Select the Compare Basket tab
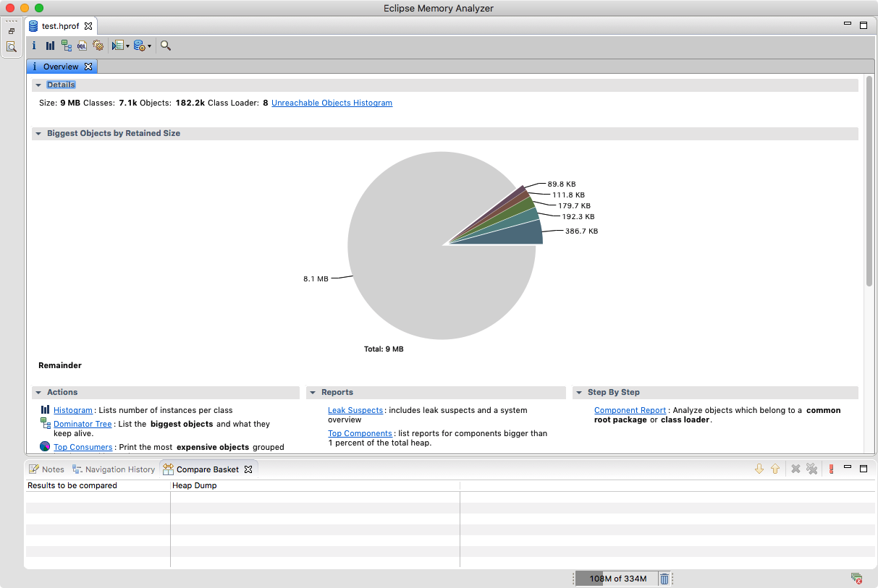The width and height of the screenshot is (878, 588). [x=207, y=469]
